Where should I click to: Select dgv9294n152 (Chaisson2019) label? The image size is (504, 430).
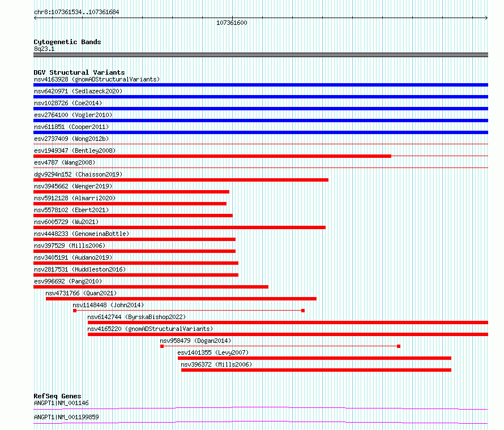78,174
